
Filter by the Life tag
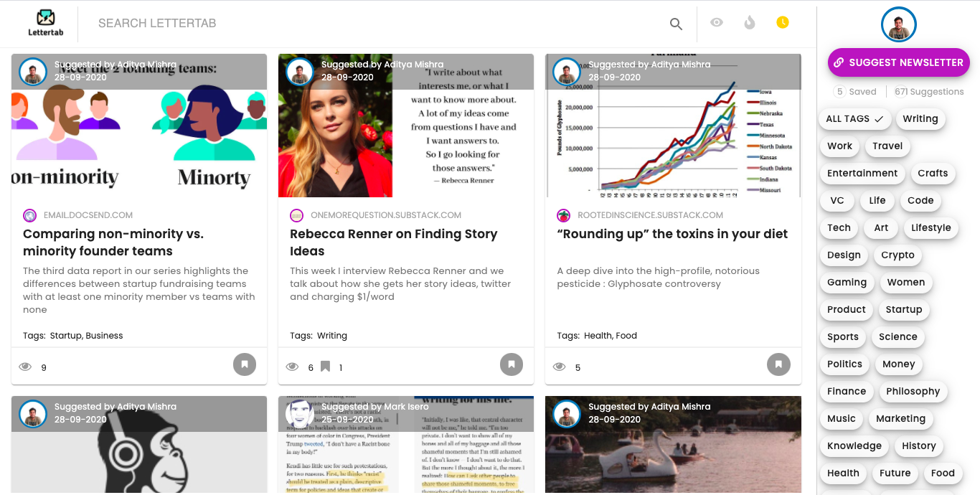(877, 201)
